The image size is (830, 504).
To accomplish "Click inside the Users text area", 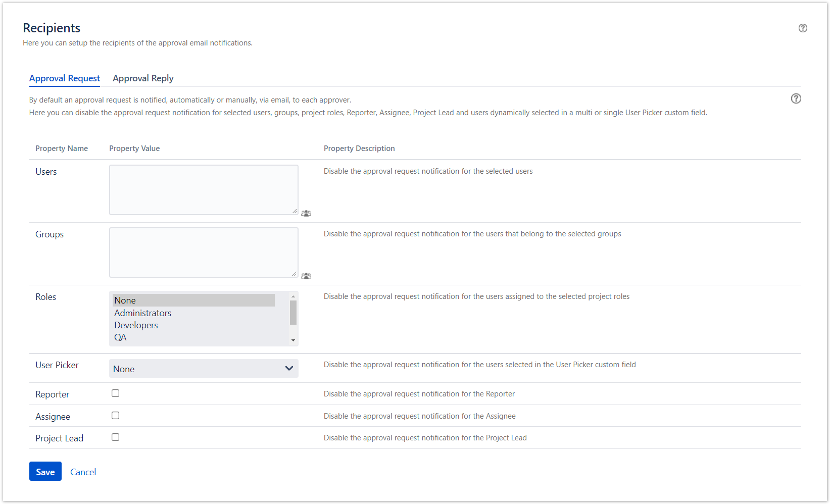I will 204,190.
